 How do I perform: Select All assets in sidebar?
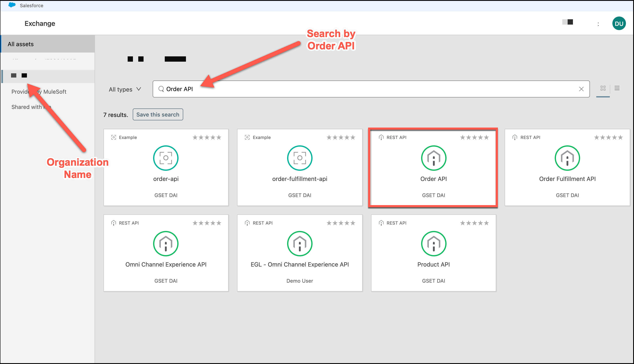click(47, 44)
